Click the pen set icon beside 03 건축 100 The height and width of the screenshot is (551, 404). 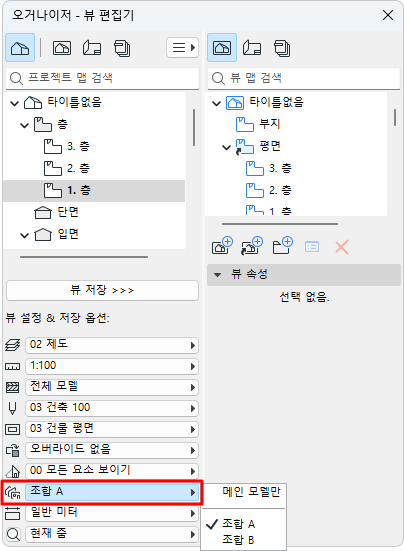(13, 408)
